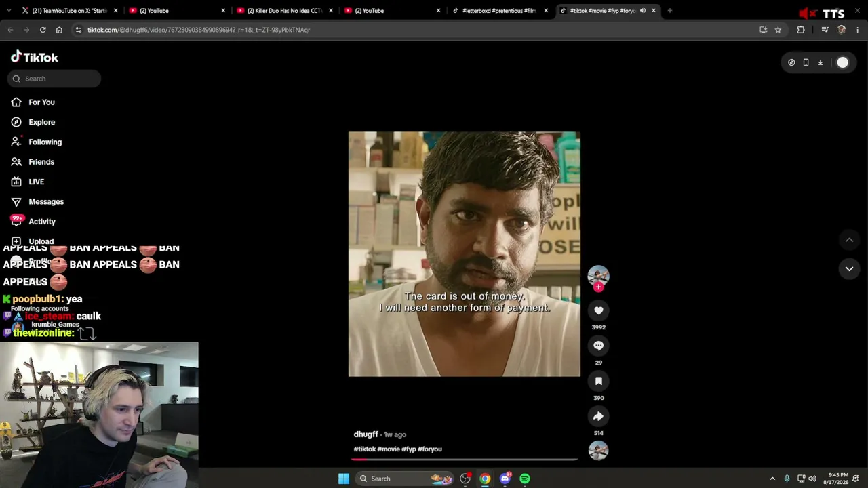Viewport: 868px width, 488px height.
Task: Open the browser extensions menu
Action: click(801, 30)
